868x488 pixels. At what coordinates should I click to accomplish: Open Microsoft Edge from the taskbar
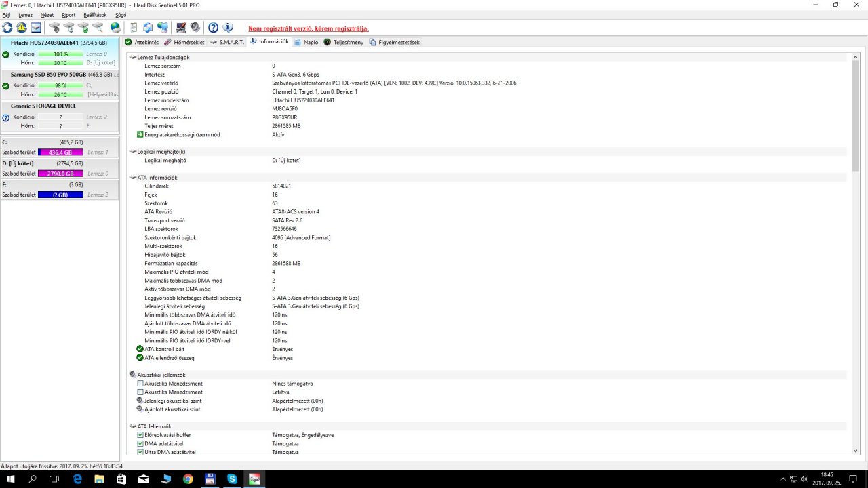click(x=77, y=479)
